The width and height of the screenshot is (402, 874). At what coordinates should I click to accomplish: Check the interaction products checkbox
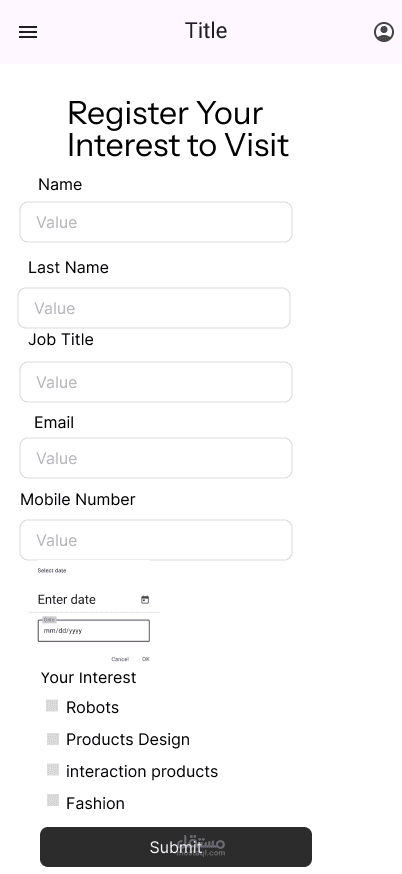pos(52,770)
